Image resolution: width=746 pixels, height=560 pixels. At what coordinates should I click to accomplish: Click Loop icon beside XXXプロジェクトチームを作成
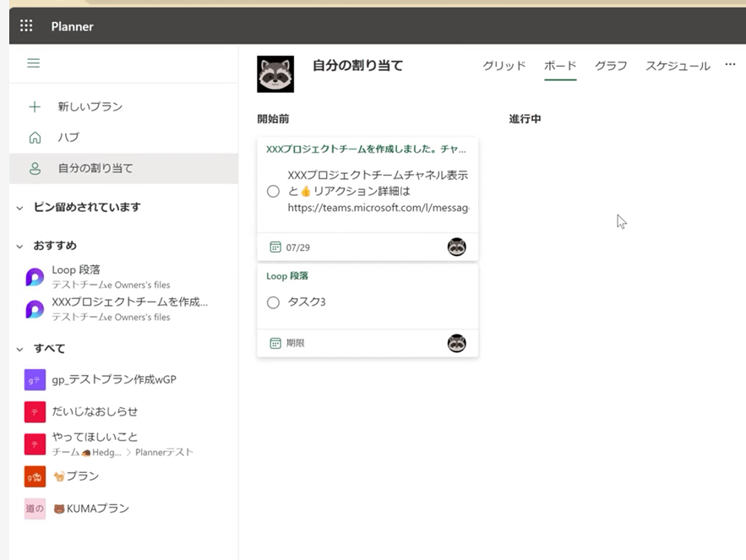pos(35,309)
